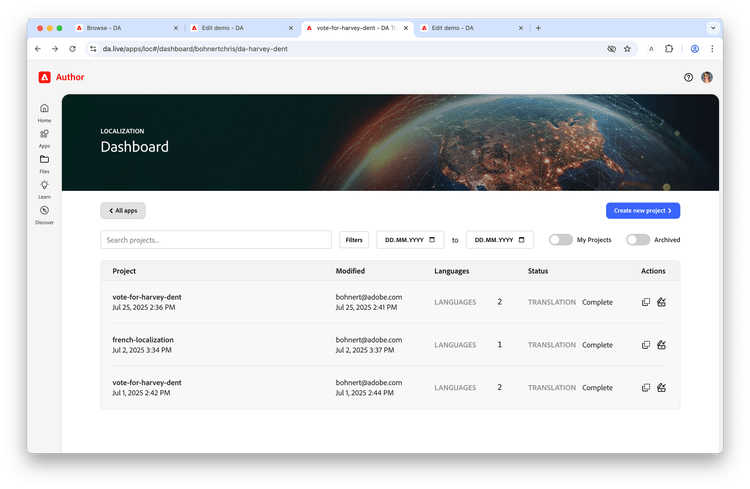Viewport: 750px width, 489px height.
Task: Click 'Jul 25, 2025 2:41 PM' modified date
Action: (366, 307)
